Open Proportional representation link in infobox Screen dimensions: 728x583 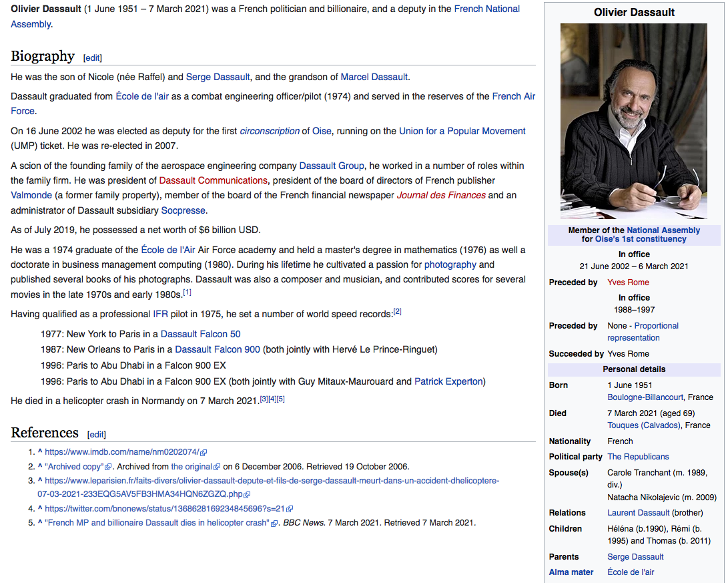[643, 332]
